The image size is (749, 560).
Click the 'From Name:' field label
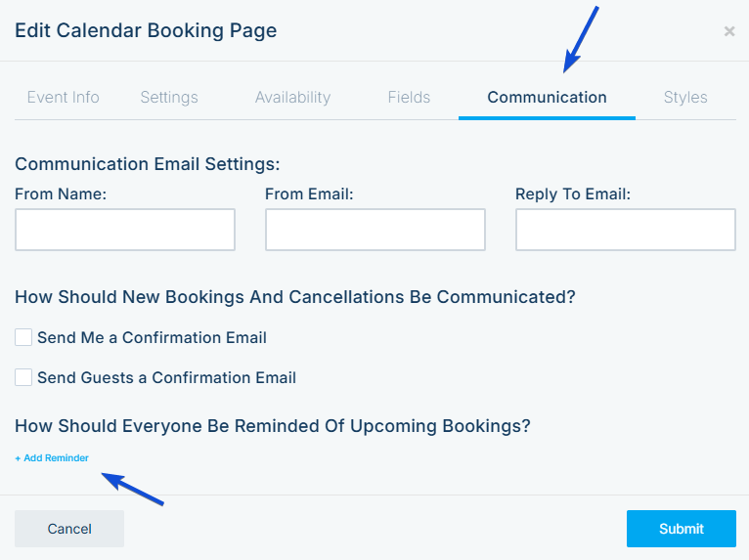61,194
